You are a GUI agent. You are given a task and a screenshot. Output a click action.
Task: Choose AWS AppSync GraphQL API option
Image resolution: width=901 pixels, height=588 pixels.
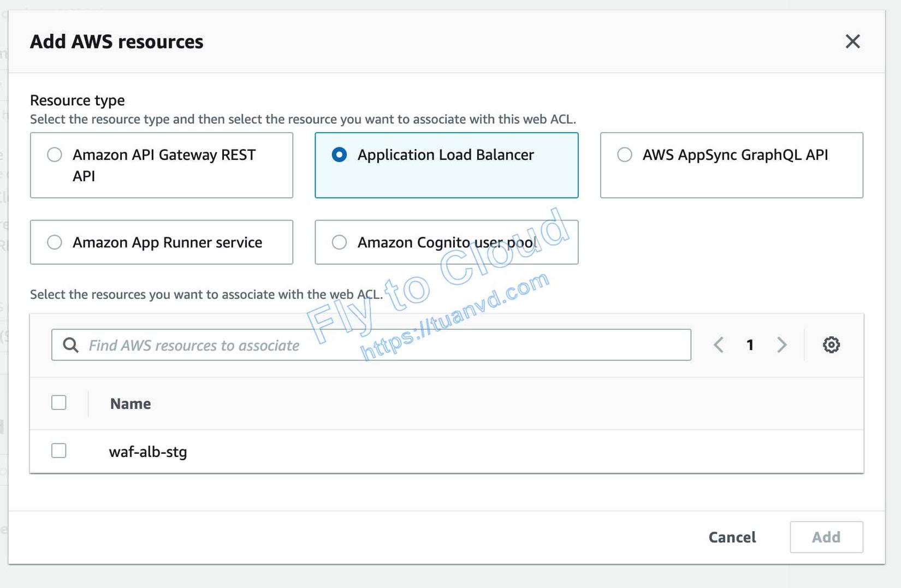click(x=624, y=155)
